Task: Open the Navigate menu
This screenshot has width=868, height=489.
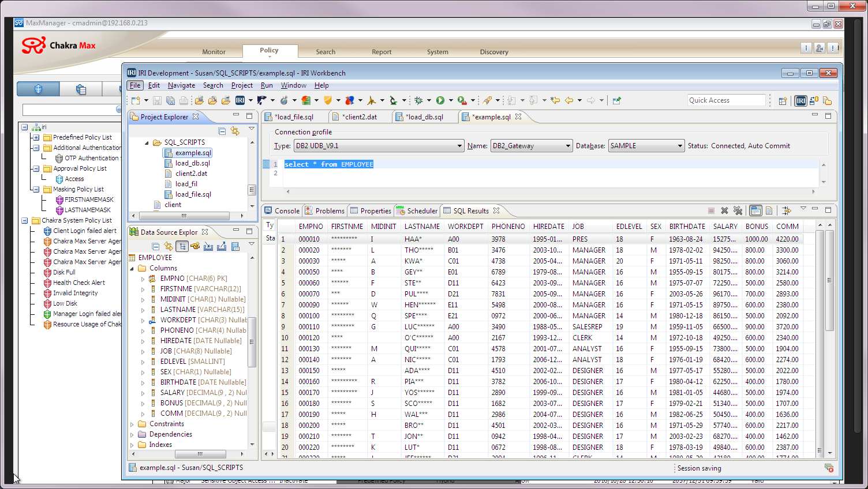Action: [x=181, y=85]
